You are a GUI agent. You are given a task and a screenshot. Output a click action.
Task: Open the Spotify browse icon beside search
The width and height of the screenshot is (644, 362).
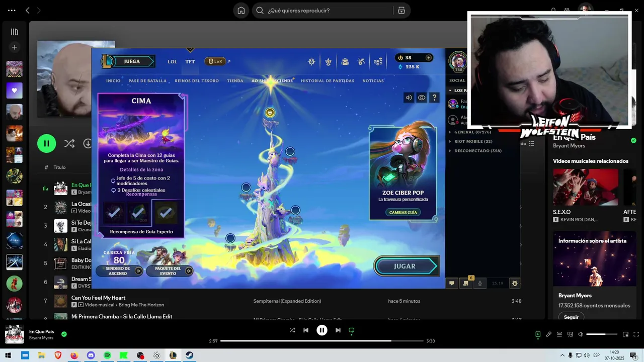[401, 11]
